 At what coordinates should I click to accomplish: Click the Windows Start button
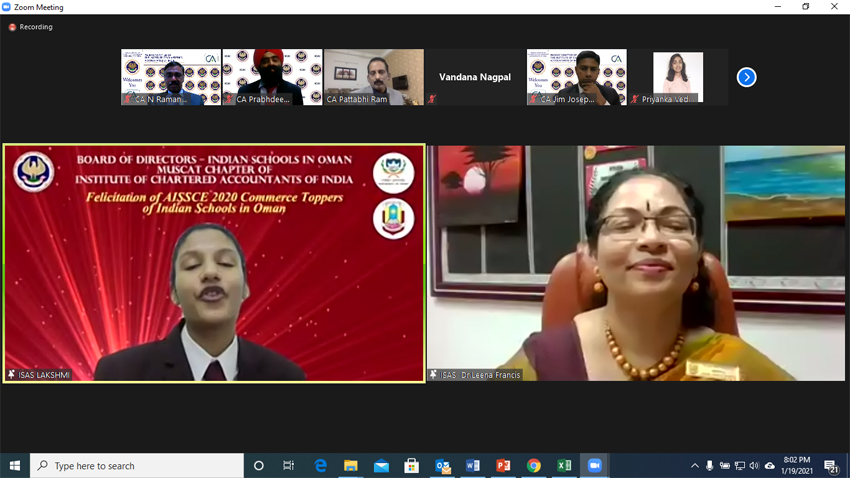[x=15, y=466]
